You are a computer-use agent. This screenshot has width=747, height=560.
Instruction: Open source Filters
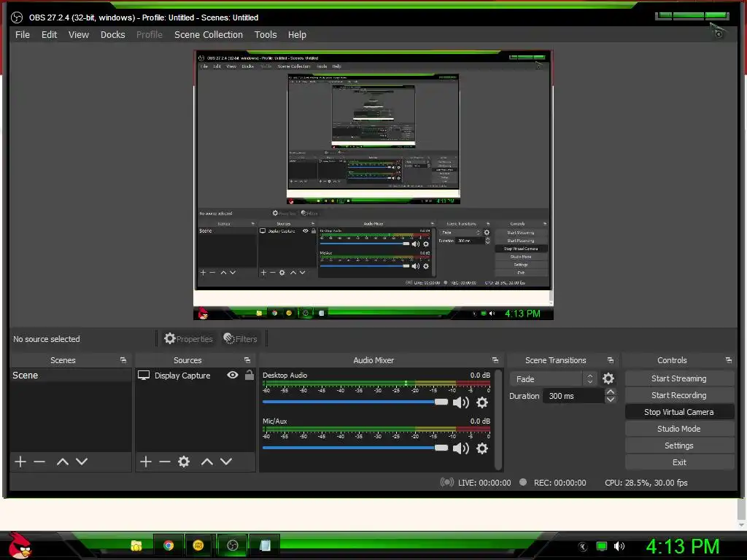tap(241, 338)
